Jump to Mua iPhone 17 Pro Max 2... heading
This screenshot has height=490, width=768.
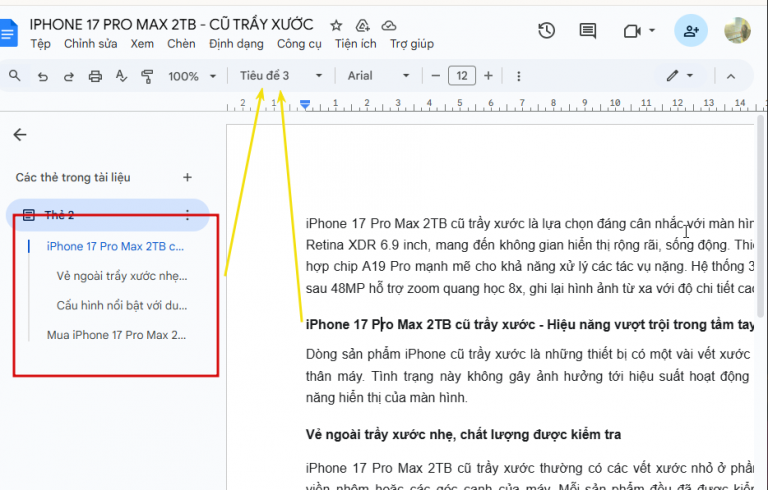(x=116, y=335)
